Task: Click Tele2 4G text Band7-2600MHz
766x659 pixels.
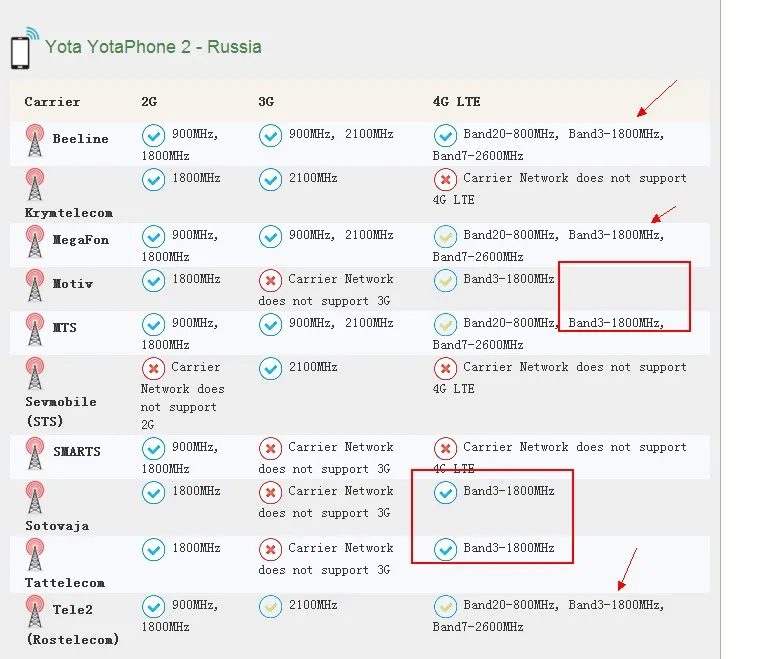Action: pos(478,627)
